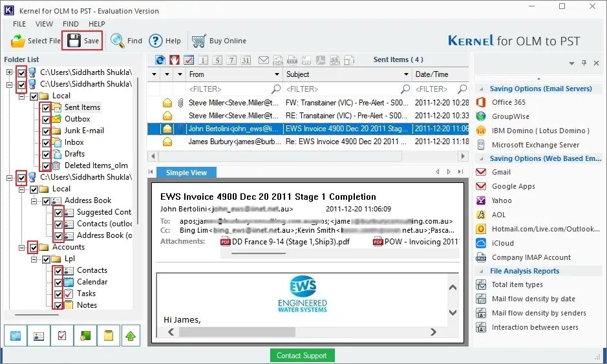Click the Subject column filter search icon
The width and height of the screenshot is (607, 364).
[x=405, y=89]
